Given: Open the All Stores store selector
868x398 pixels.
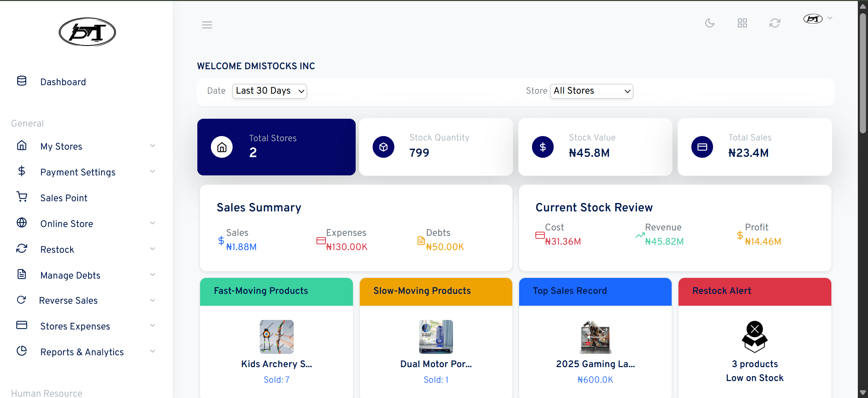Looking at the screenshot, I should [x=591, y=91].
